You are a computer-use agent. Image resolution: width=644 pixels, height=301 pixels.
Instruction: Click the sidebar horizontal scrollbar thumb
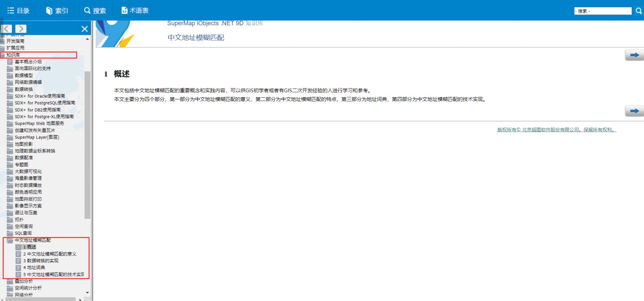(40, 299)
